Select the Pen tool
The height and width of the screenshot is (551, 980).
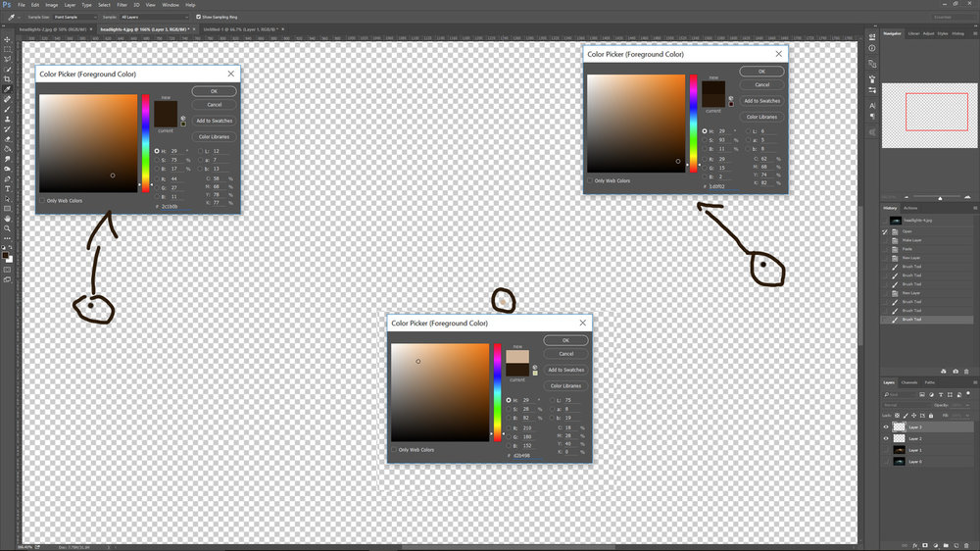[8, 178]
